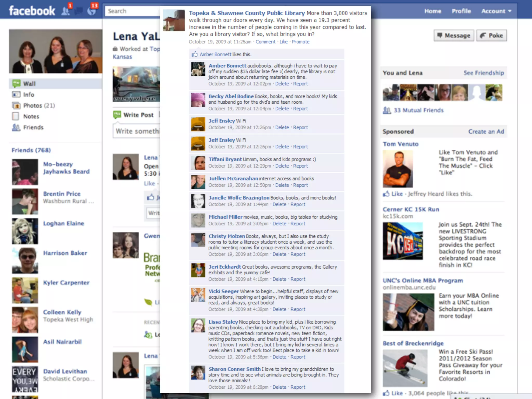Click Like thumb icon under Tom Venuto ad
Image resolution: width=532 pixels, height=399 pixels.
coord(386,194)
